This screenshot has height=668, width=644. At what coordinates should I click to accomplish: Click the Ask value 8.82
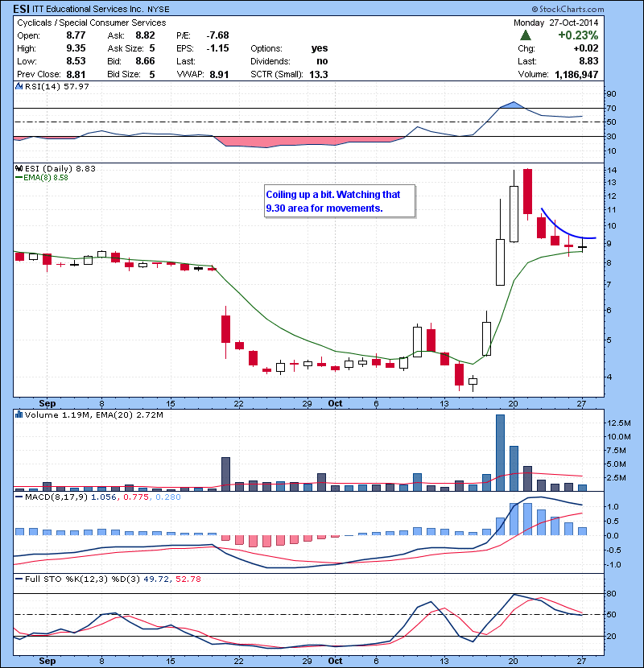[145, 35]
